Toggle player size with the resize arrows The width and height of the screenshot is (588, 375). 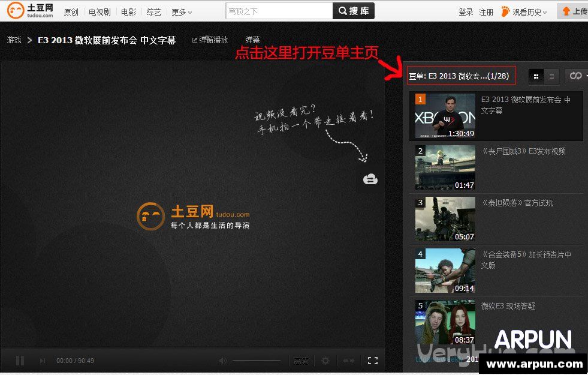coord(348,361)
